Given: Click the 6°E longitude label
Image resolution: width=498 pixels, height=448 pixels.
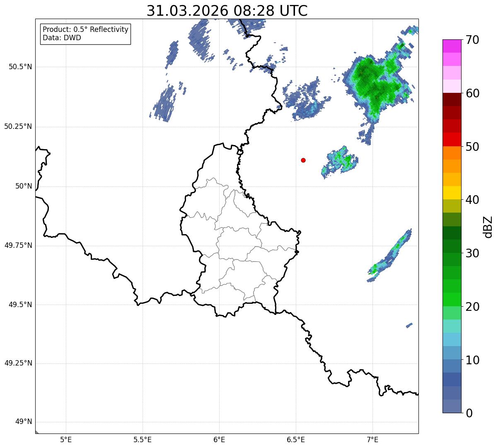Looking at the screenshot, I should [219, 440].
